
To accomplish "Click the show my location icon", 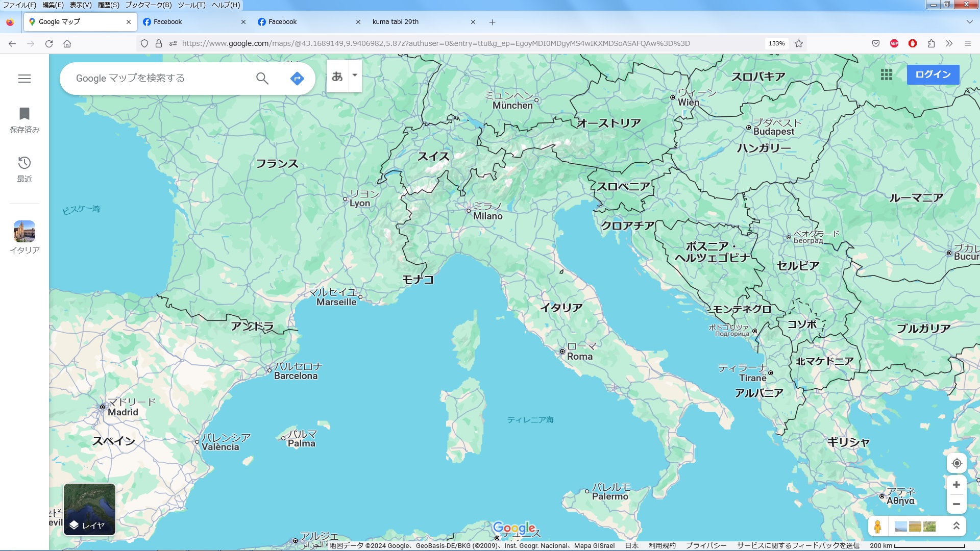I will (x=957, y=463).
